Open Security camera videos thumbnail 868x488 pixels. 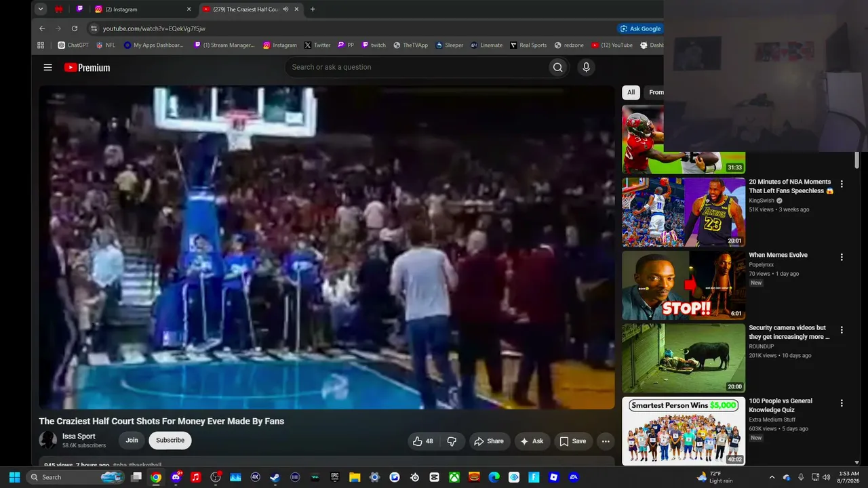coord(684,358)
